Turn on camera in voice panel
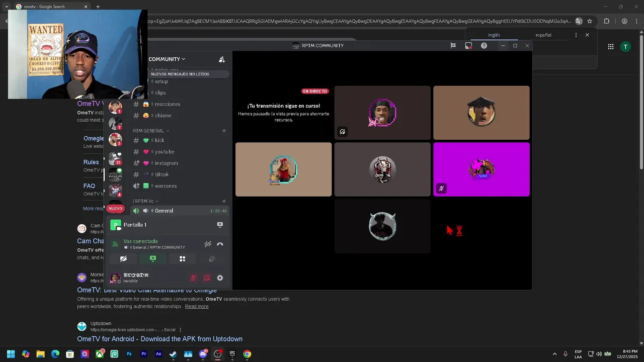 click(x=123, y=258)
